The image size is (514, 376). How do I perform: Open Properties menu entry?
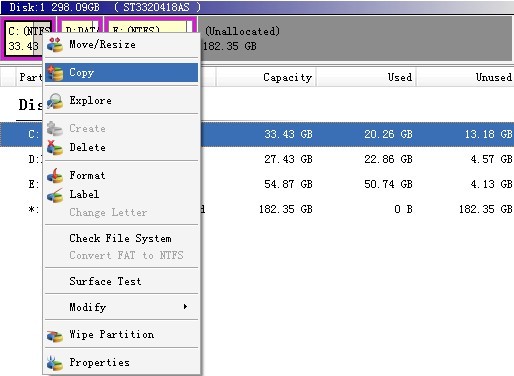click(x=122, y=362)
